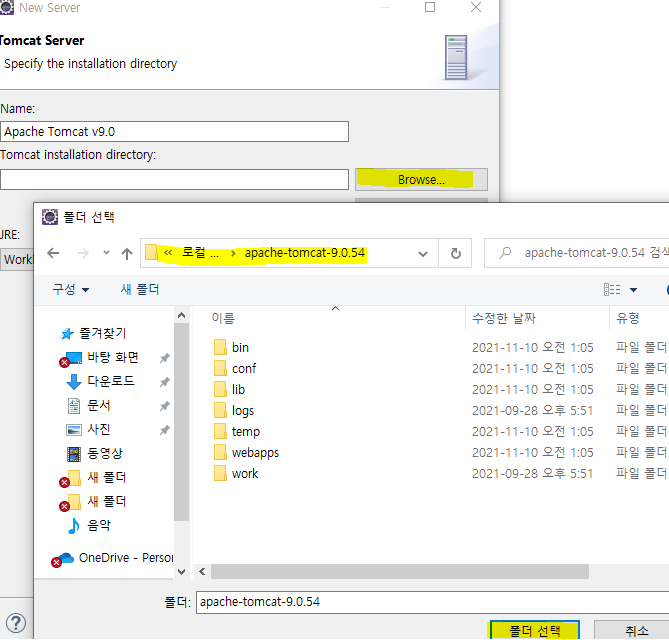The height and width of the screenshot is (640, 669).
Task: Close the New Server window
Action: click(x=476, y=7)
